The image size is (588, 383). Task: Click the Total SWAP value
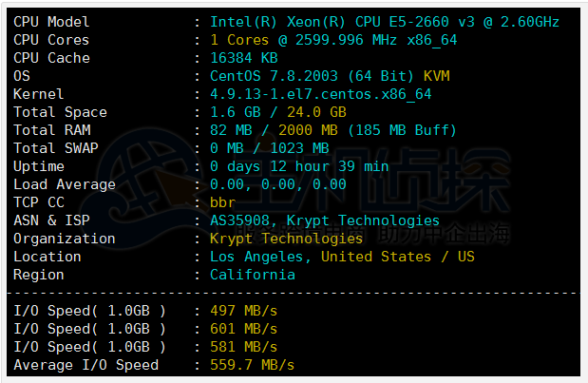[269, 148]
